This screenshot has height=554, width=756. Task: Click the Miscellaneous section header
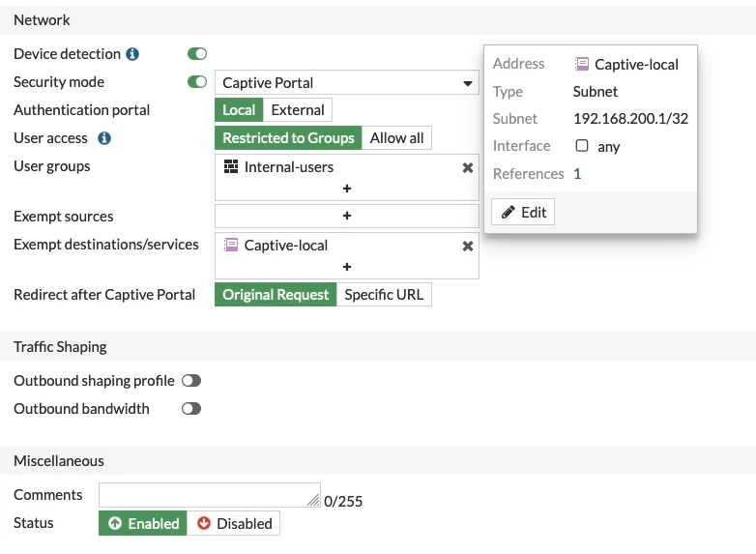pyautogui.click(x=378, y=460)
